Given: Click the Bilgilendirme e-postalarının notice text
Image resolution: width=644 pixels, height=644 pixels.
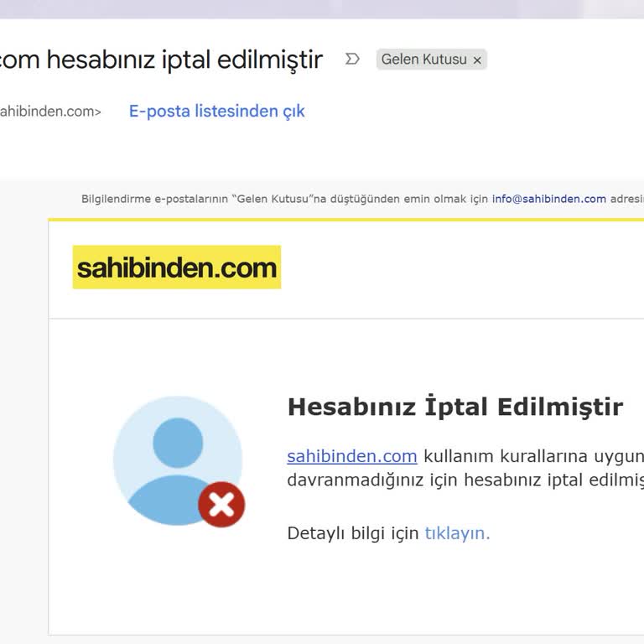Looking at the screenshot, I should point(362,199).
